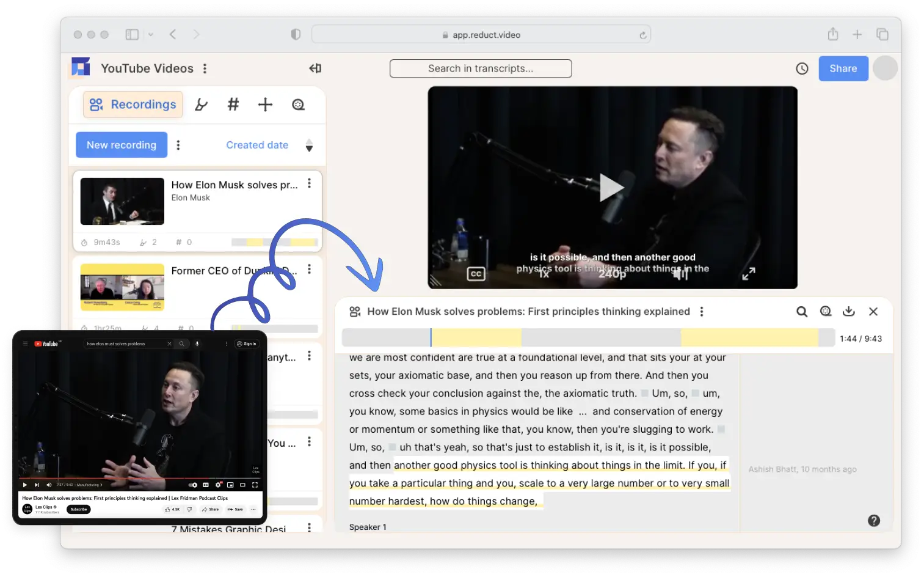Expand Reduct video to fullscreen
This screenshot has height=577, width=924.
click(749, 274)
